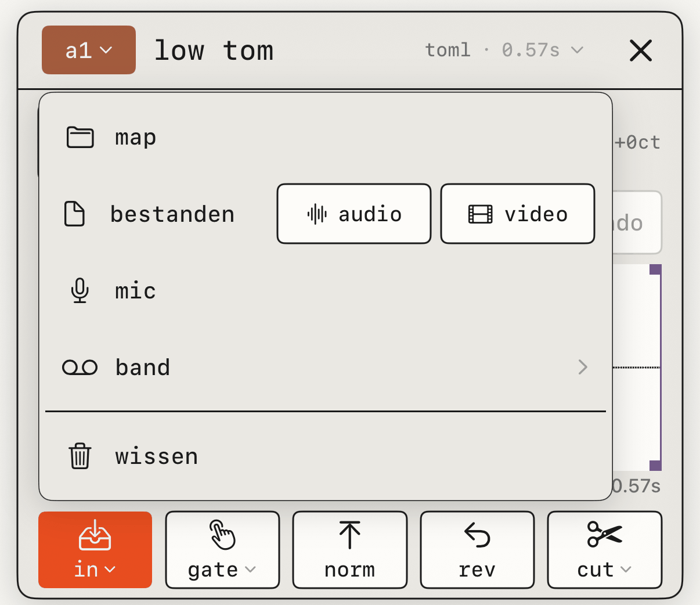Click the scissors icon on cut
Viewport: 700px width, 605px height.
[604, 534]
